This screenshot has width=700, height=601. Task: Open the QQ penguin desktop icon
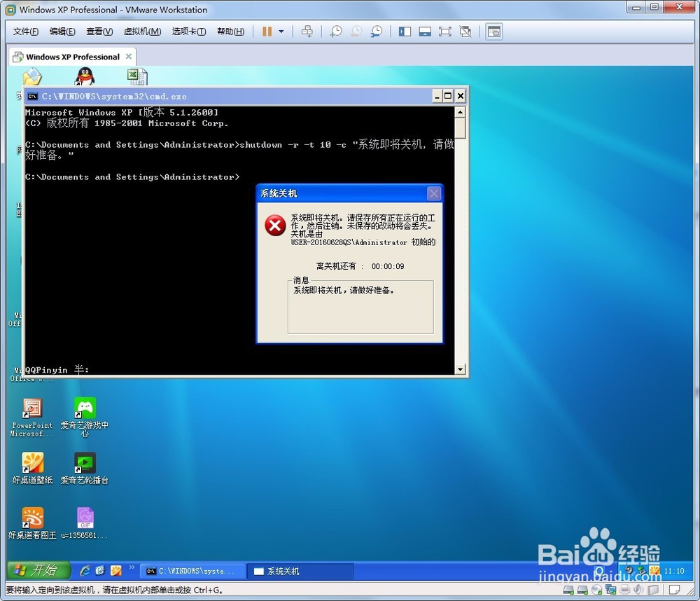[85, 76]
